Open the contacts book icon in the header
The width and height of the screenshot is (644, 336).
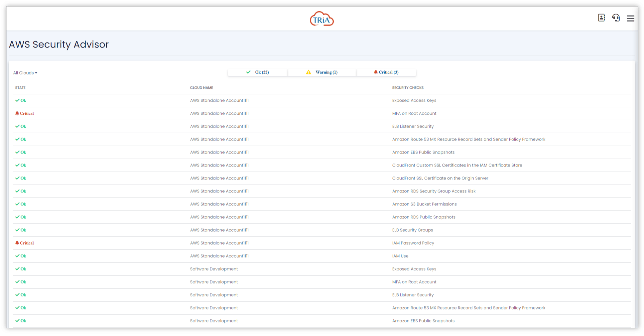coord(601,18)
